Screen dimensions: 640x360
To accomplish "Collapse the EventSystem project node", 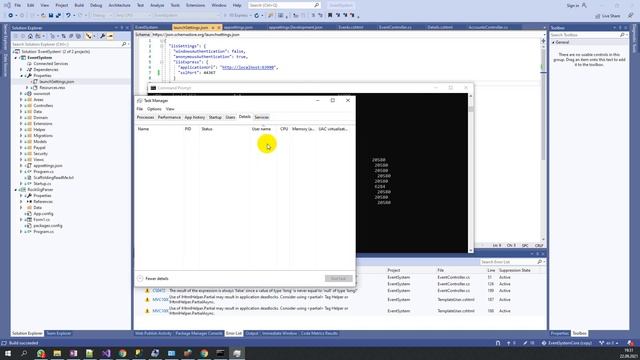I will (16, 58).
